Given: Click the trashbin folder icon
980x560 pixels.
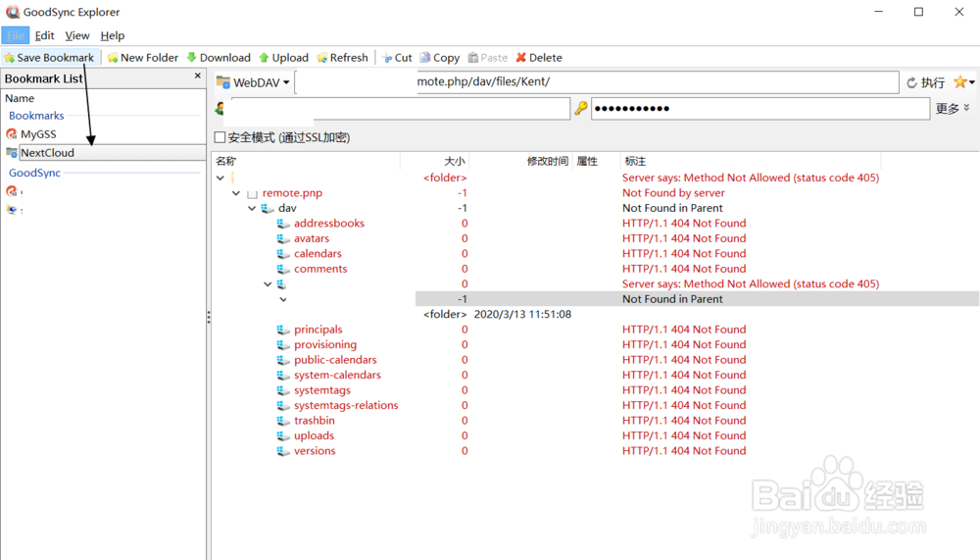Looking at the screenshot, I should tap(283, 421).
